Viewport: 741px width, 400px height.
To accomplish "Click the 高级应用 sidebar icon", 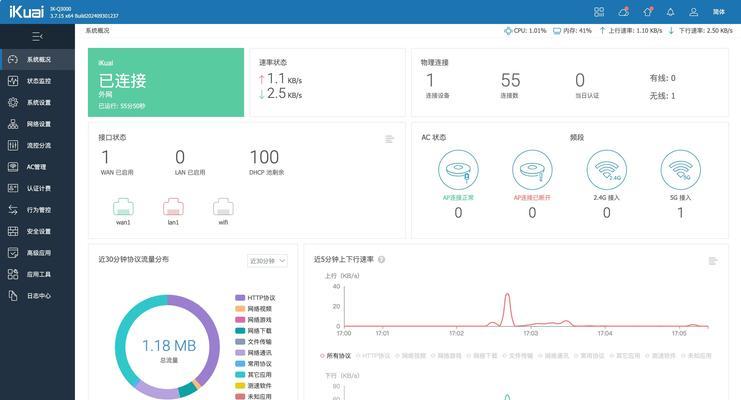I will click(x=13, y=252).
